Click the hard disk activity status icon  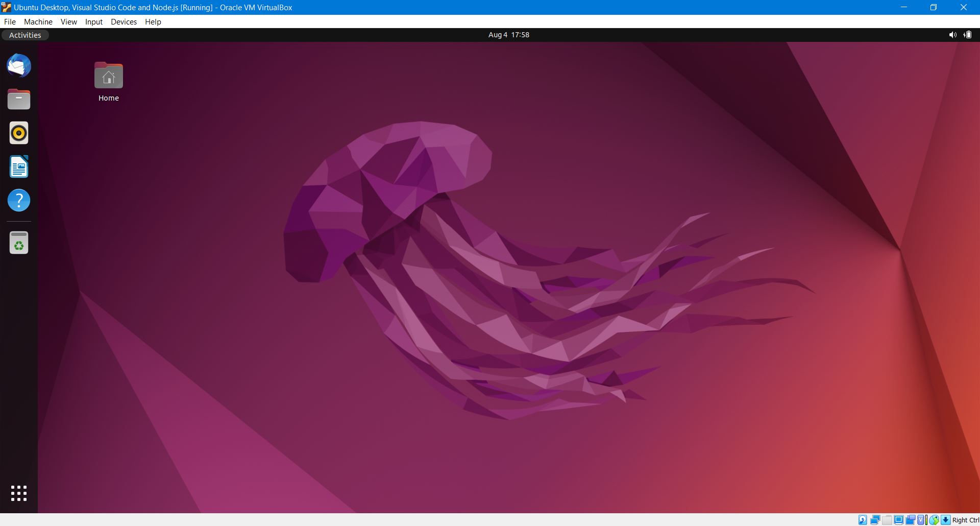[x=863, y=520]
